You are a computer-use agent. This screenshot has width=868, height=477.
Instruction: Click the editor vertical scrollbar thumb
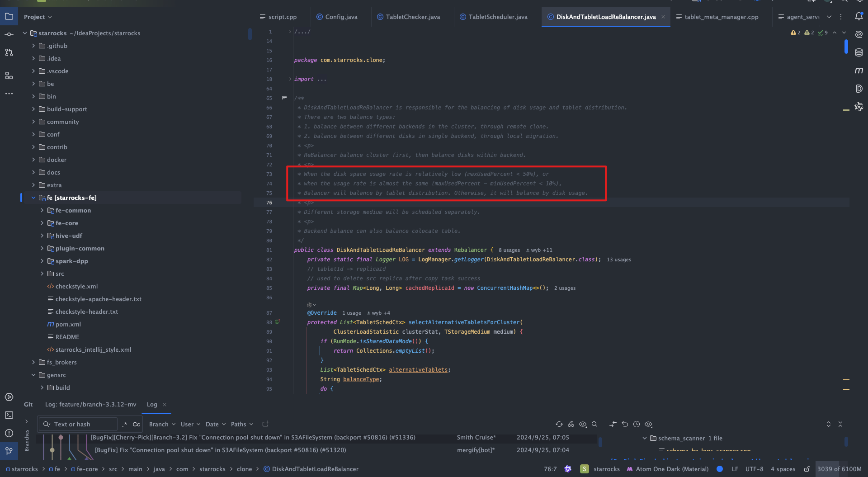pos(846,47)
